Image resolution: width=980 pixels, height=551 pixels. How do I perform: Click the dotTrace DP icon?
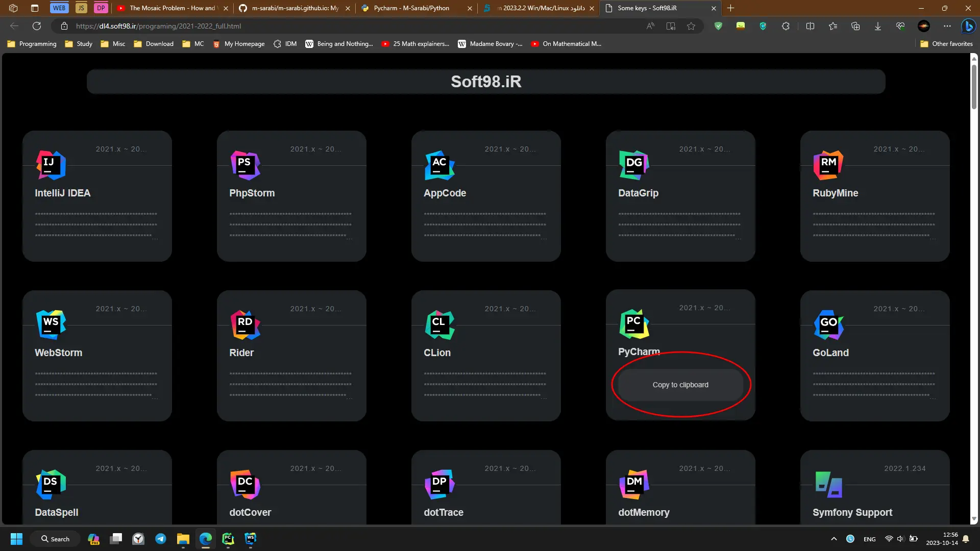point(439,484)
